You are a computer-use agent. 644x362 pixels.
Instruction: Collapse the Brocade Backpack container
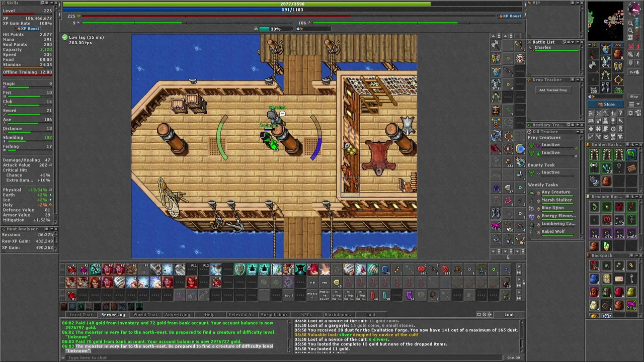tap(637, 197)
